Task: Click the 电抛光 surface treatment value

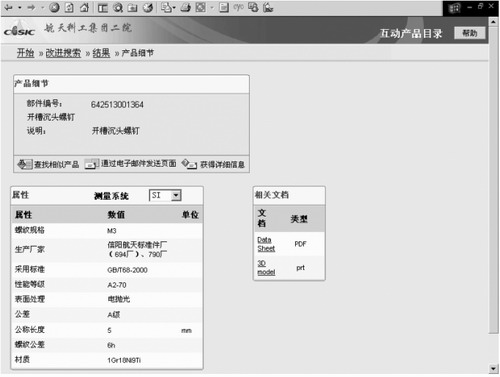Action: pyautogui.click(x=119, y=299)
